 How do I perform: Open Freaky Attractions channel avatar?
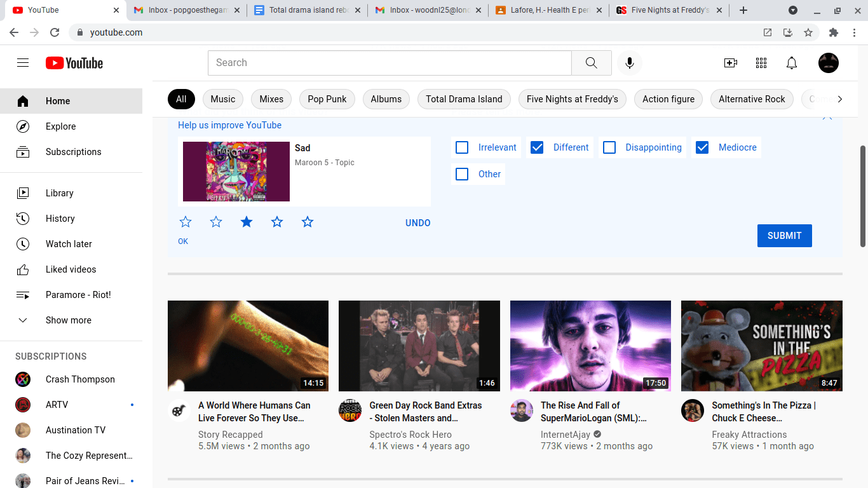[693, 410]
